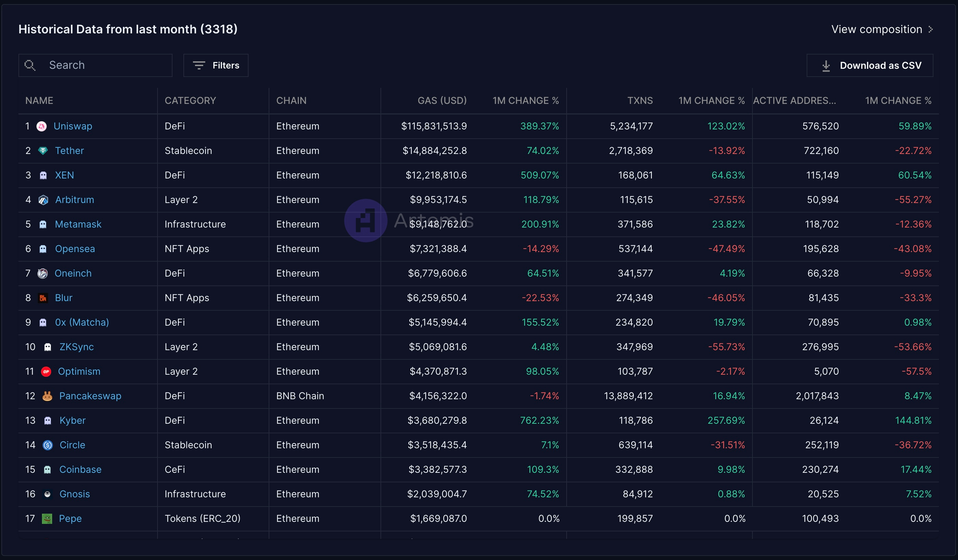958x560 pixels.
Task: Open the Blur link
Action: [64, 298]
